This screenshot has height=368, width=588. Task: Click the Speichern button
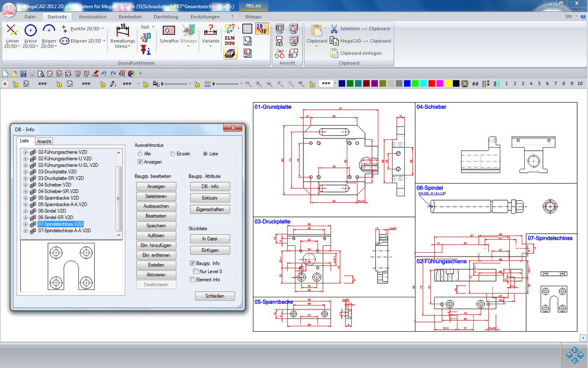pos(156,226)
